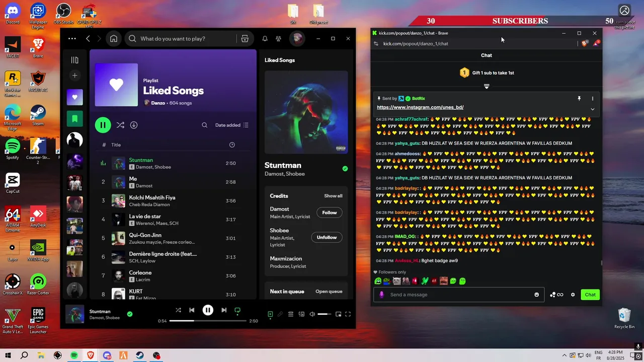Open Steam from Windows taskbar

(140, 355)
